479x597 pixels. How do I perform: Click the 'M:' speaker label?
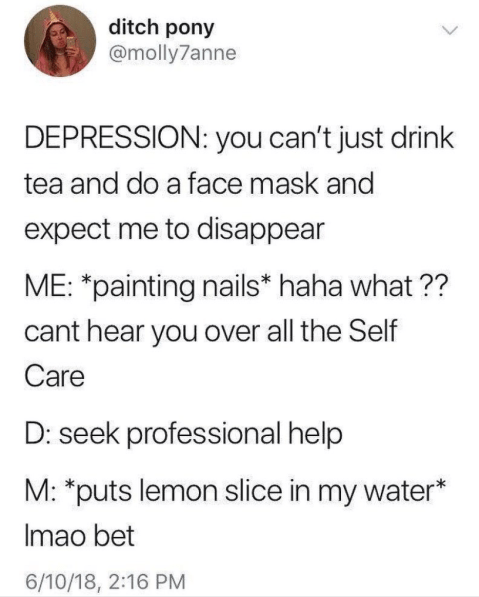coord(41,491)
